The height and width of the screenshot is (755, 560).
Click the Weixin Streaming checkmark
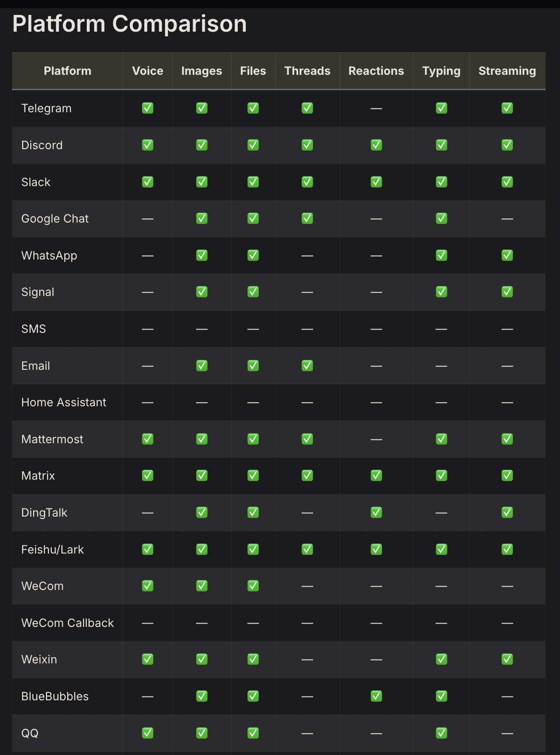[x=507, y=659]
